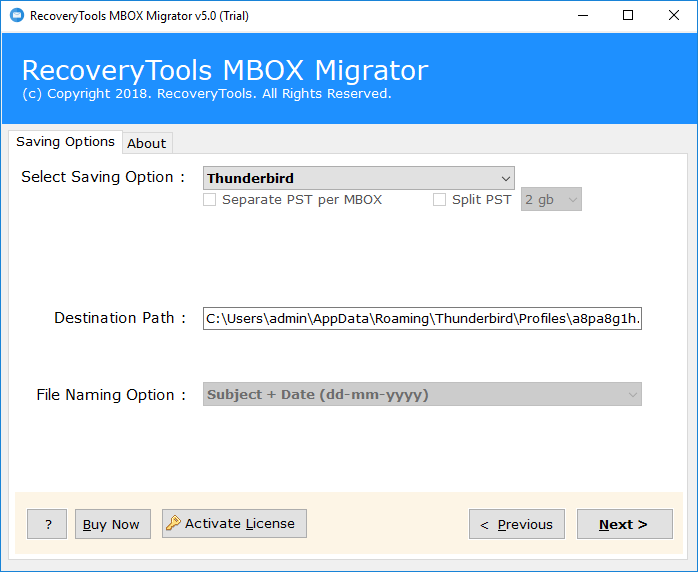Click the Select Saving Option label
Screen dimensions: 698x572
104,177
